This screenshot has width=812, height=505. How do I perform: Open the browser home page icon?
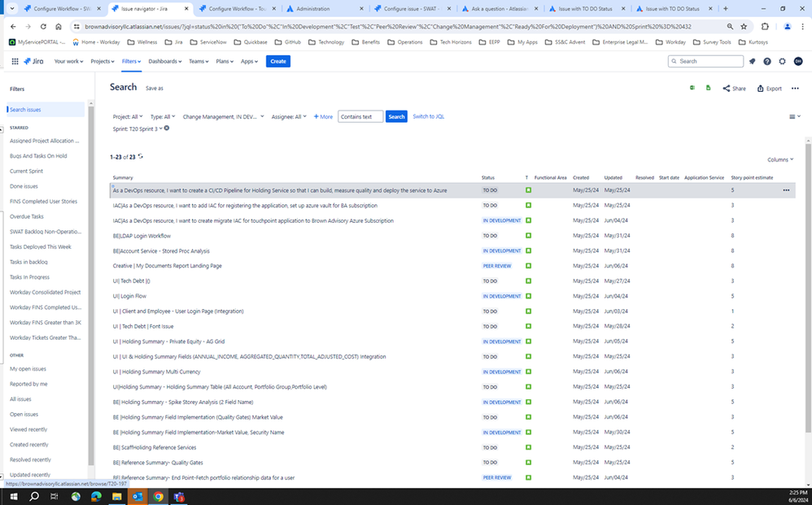58,26
